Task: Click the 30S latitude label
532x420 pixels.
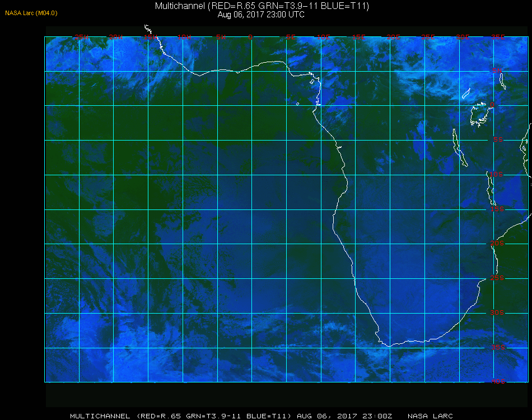Action: tap(497, 312)
